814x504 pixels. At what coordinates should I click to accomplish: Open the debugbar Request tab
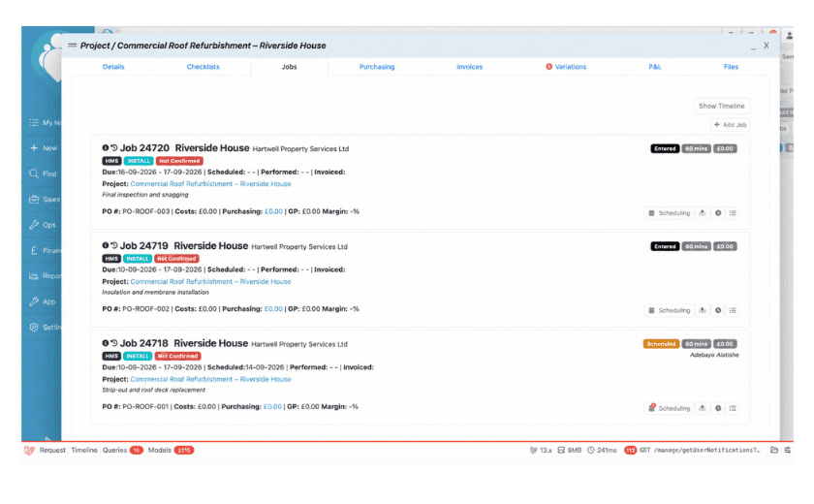click(x=52, y=450)
